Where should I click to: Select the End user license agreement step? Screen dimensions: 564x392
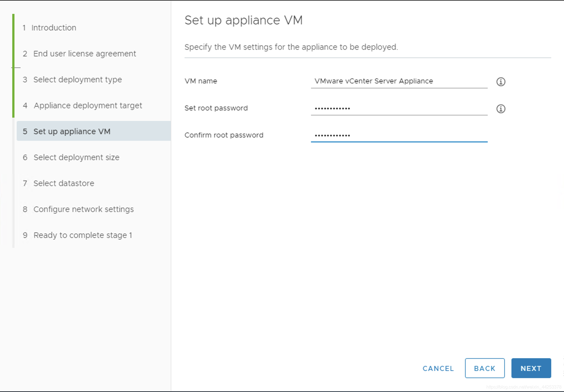tap(85, 54)
